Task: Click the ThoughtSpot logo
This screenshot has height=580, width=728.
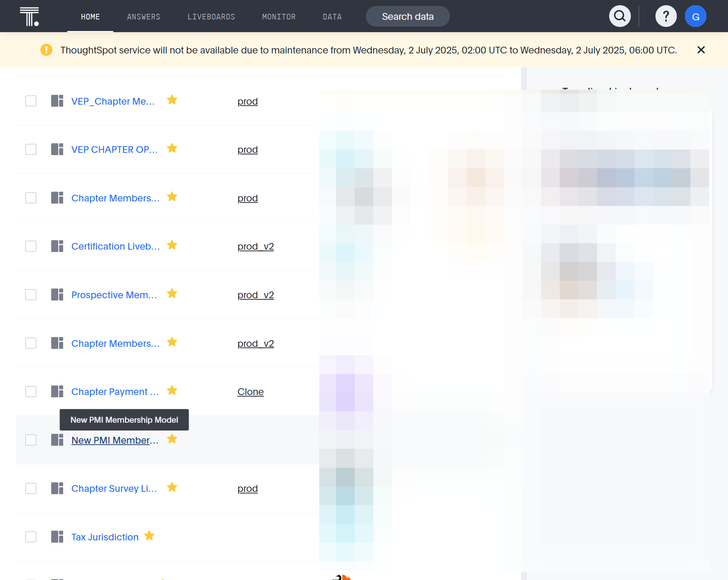Action: (30, 16)
